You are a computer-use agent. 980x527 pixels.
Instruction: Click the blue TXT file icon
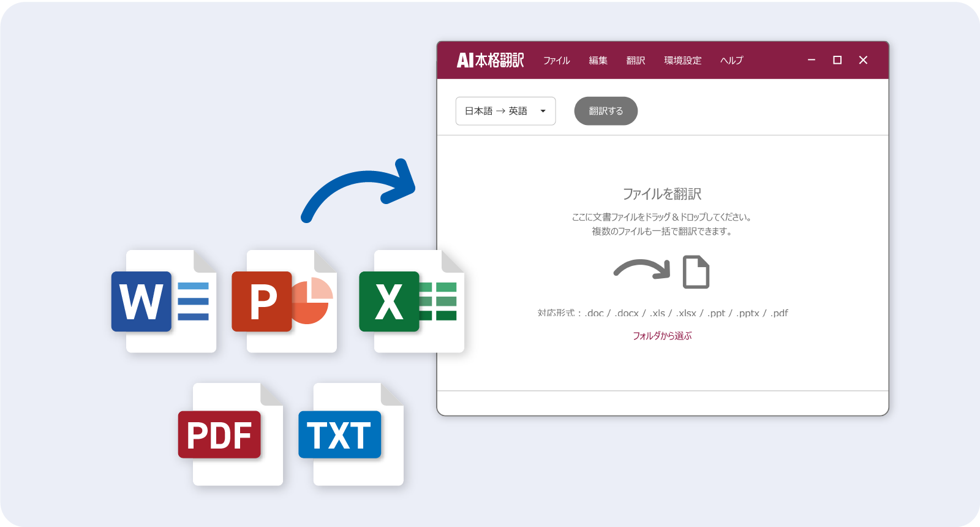350,434
